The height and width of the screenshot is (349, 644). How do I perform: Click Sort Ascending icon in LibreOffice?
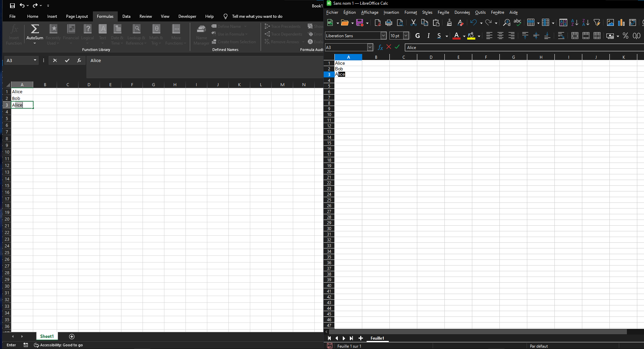tap(575, 22)
